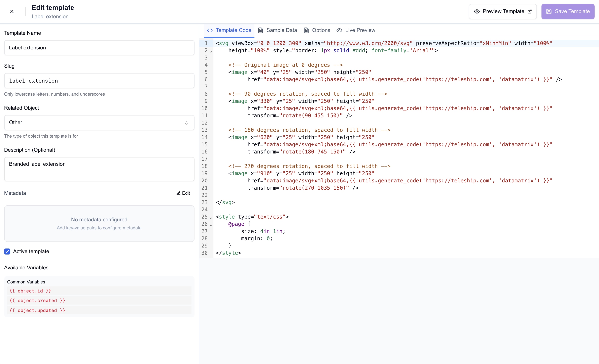Click the pencil icon to edit Metadata
Screen dimensions: 599x364
pyautogui.click(x=178, y=193)
